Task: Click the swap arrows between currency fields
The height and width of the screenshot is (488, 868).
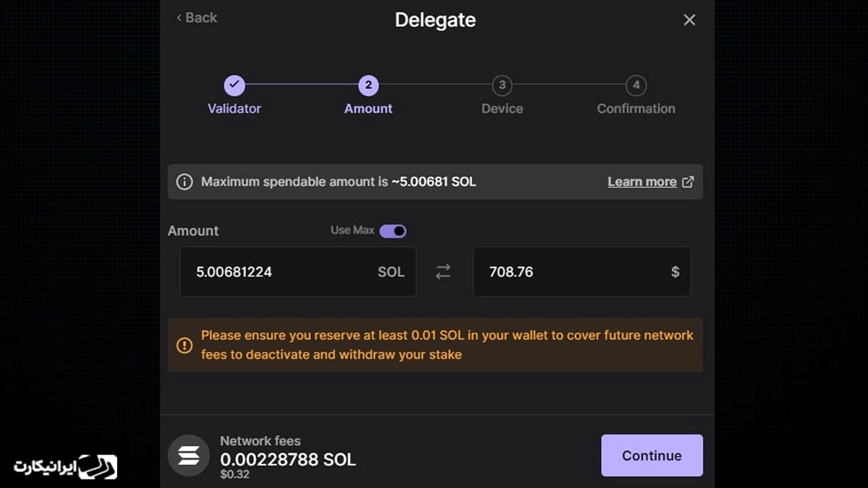Action: [443, 272]
